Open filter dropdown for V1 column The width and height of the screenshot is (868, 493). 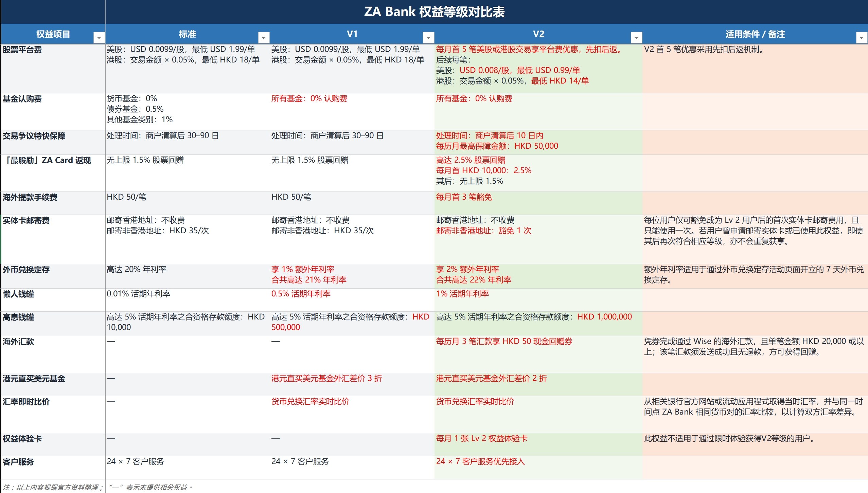tap(428, 38)
